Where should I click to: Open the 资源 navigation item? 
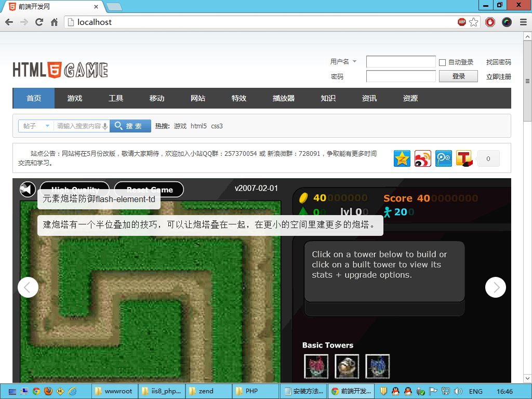click(410, 98)
